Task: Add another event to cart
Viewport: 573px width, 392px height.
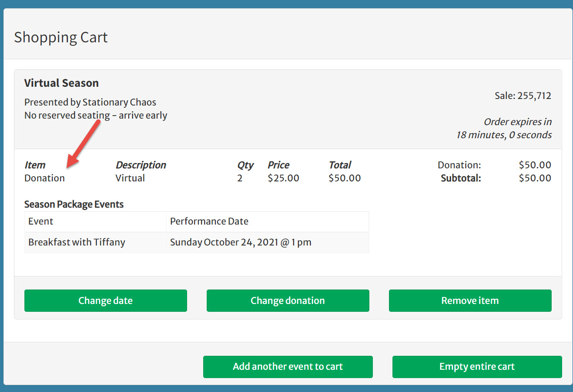Action: pyautogui.click(x=288, y=367)
